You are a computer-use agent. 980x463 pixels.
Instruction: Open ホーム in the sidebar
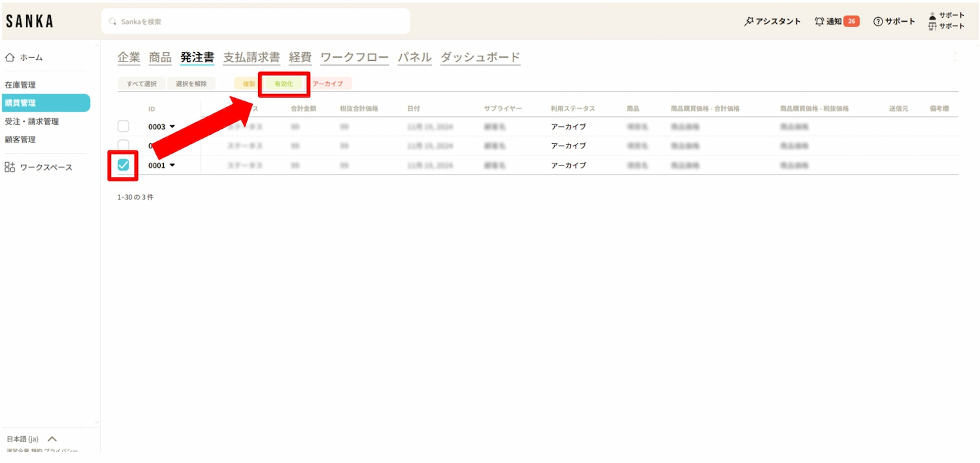[31, 58]
